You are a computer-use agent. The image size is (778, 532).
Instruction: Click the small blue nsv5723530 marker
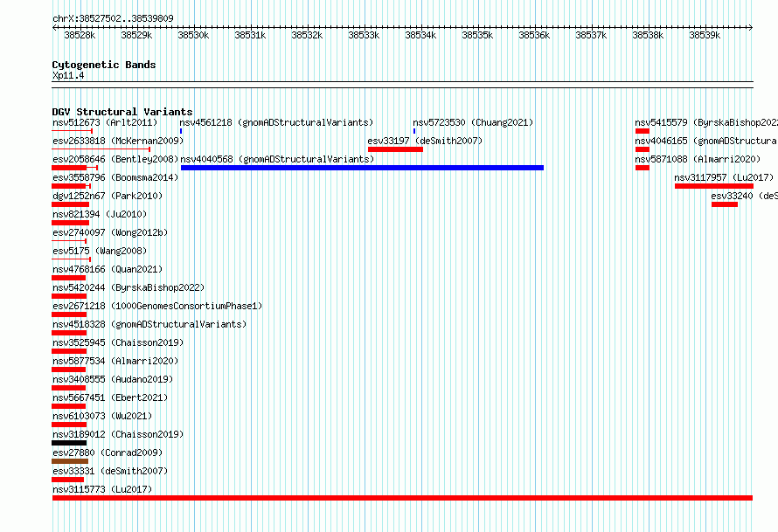414,131
